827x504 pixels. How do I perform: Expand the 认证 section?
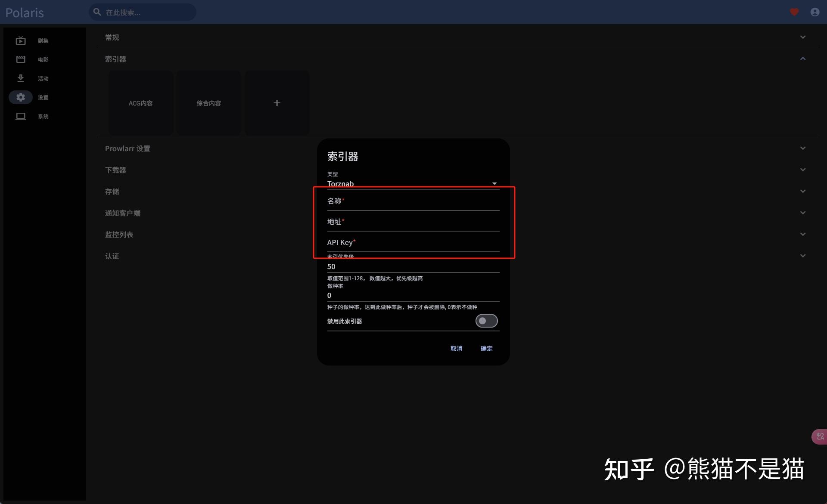(803, 256)
